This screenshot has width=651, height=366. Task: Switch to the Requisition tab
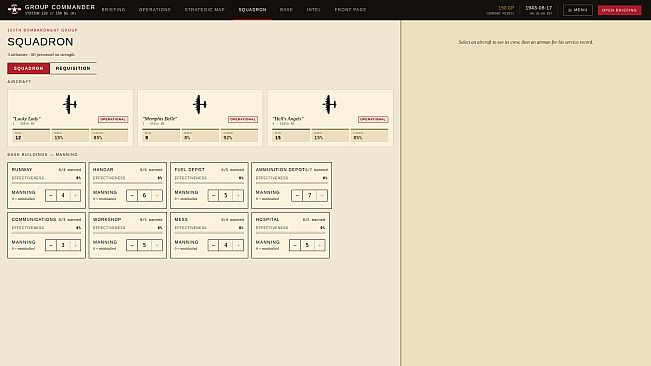[x=73, y=68]
